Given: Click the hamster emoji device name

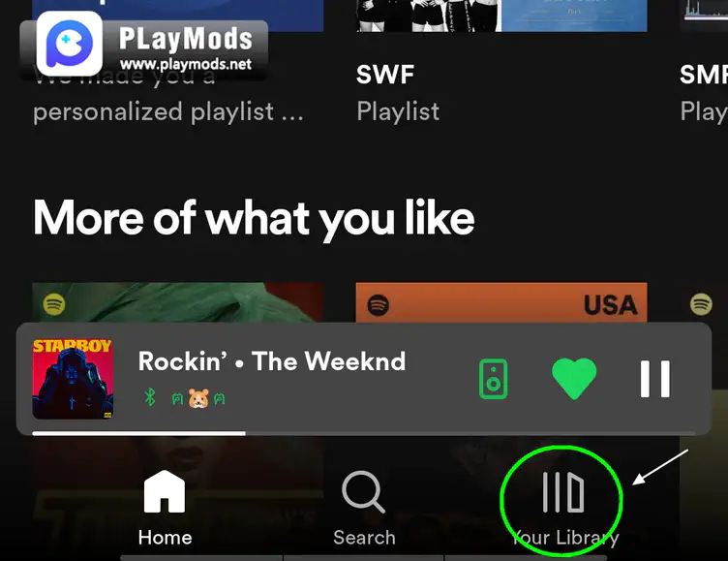Looking at the screenshot, I should 198,398.
